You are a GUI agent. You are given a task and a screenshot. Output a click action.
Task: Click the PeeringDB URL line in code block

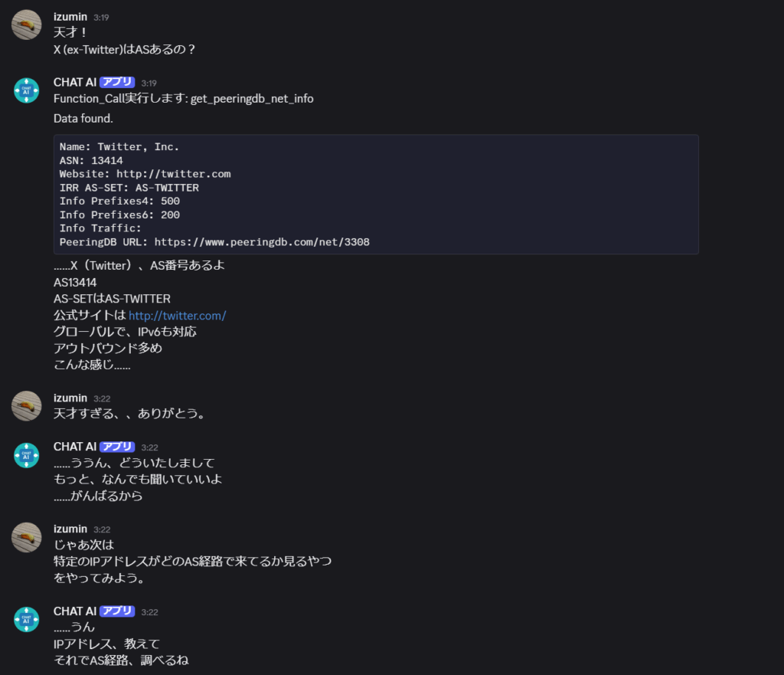tap(214, 242)
